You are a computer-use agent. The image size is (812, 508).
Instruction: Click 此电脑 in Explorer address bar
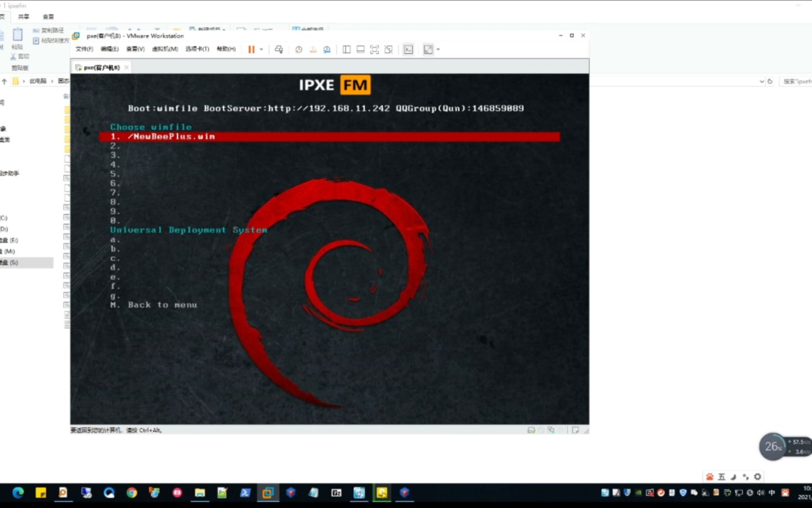[37, 81]
